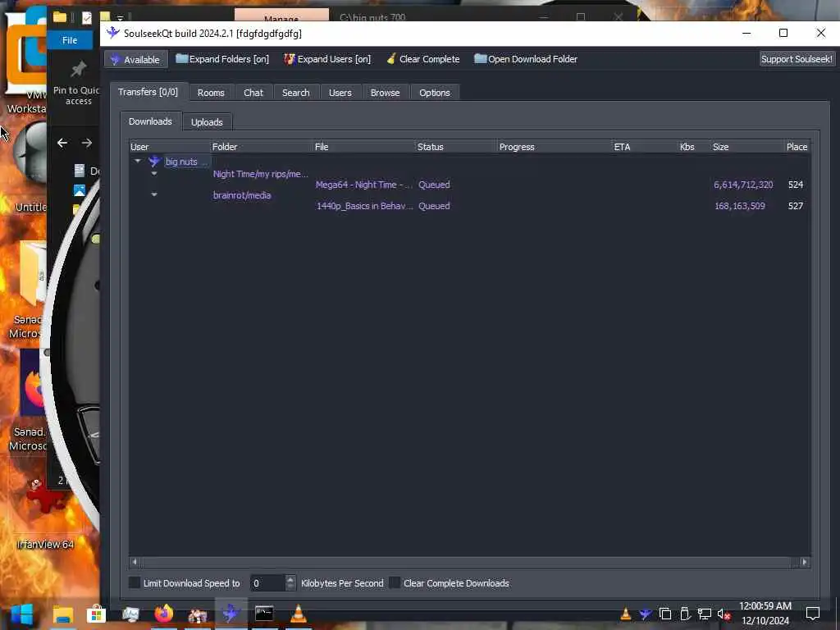Select the Uploads sub-tab
840x630 pixels.
(207, 122)
